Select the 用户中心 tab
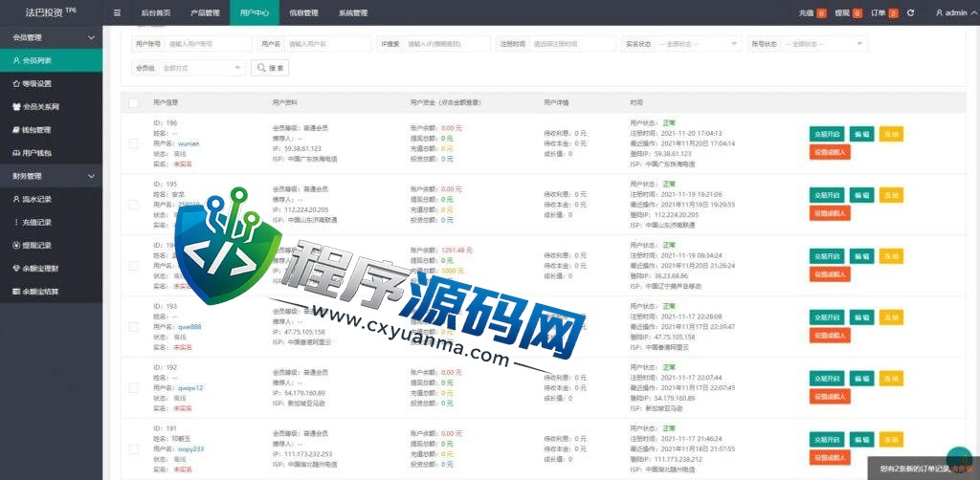980x480 pixels. (x=255, y=12)
